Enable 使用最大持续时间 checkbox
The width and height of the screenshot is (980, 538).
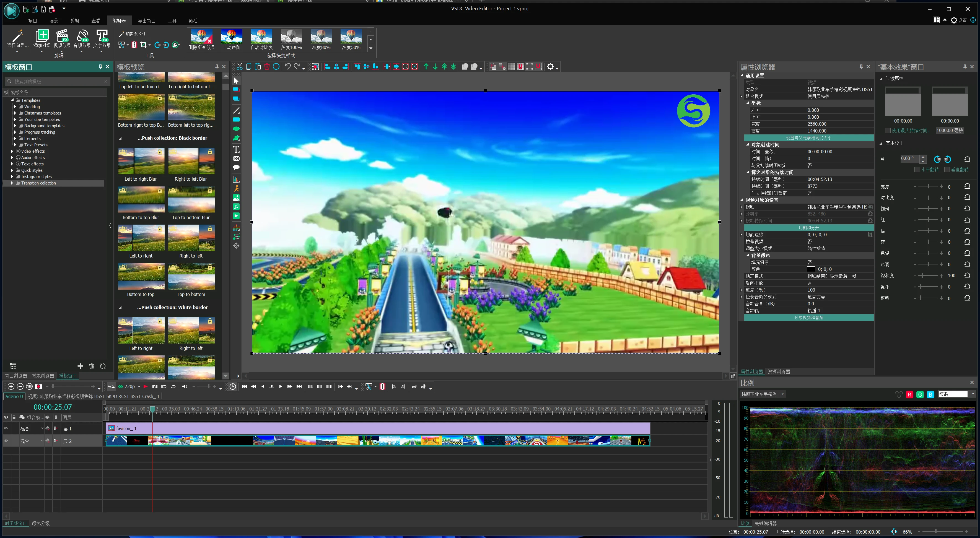click(x=888, y=130)
